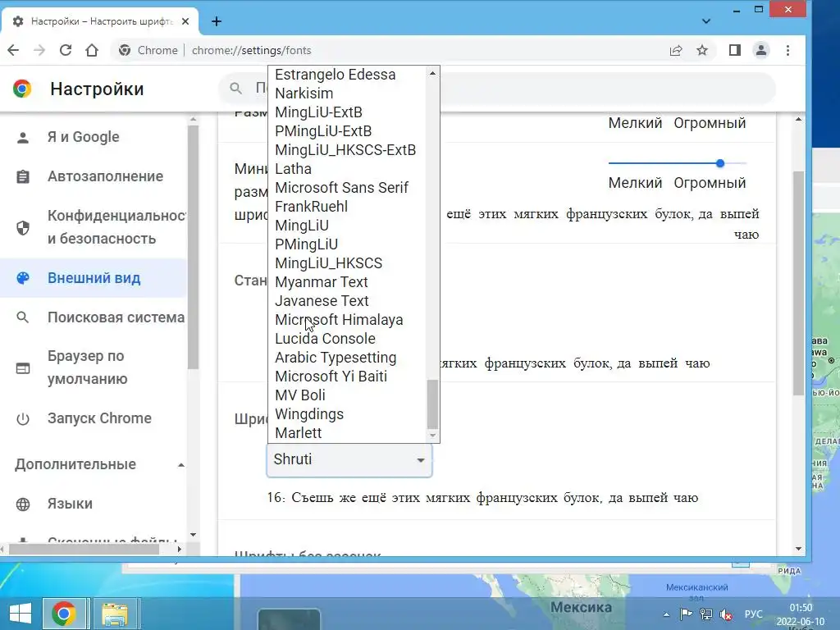Show hidden tray icons arrow
Viewport: 840px width, 630px height.
pyautogui.click(x=666, y=614)
